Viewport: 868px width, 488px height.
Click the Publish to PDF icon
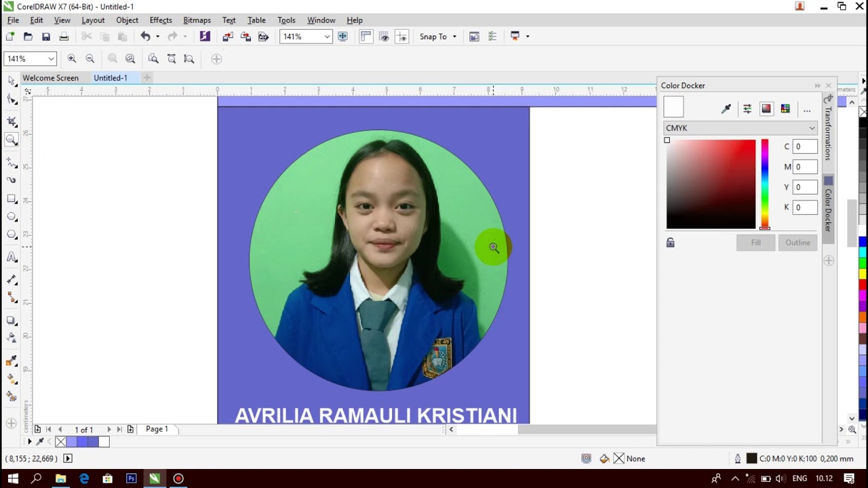click(x=263, y=37)
